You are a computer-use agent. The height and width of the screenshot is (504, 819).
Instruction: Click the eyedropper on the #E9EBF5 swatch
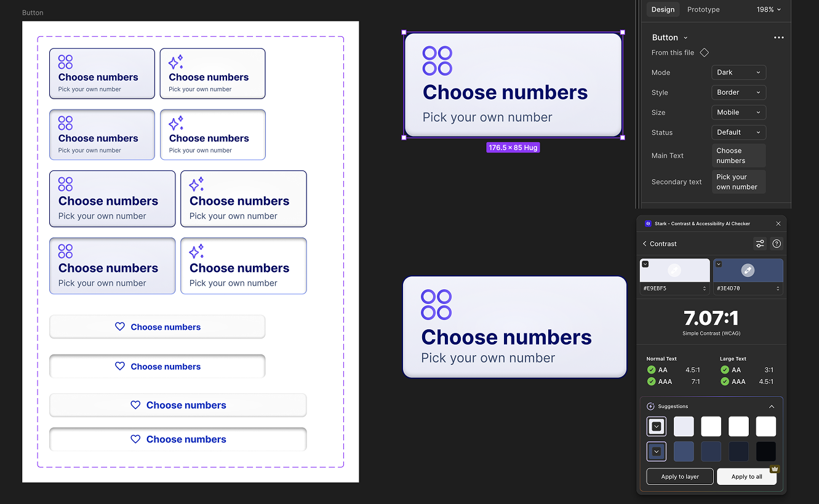[674, 270]
